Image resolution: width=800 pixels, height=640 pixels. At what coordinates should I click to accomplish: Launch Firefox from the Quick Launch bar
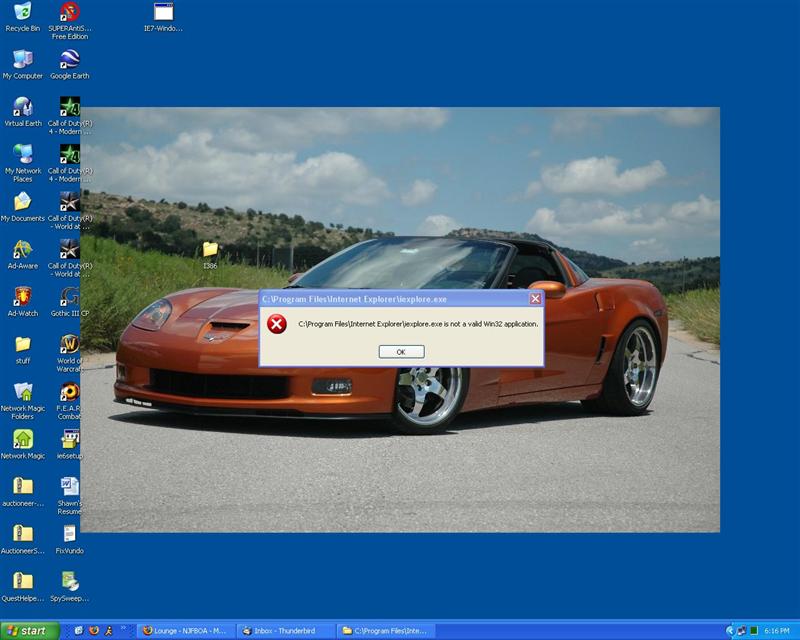pos(94,631)
